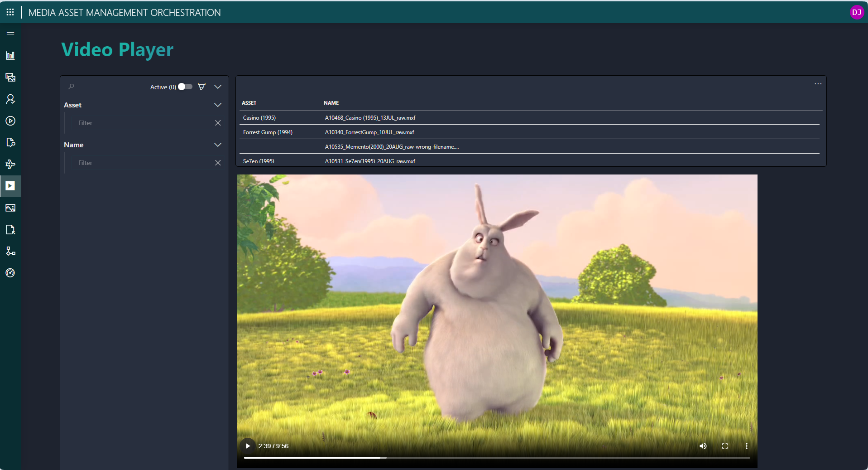Collapse the filter panel top chevron
The image size is (868, 470).
(218, 87)
